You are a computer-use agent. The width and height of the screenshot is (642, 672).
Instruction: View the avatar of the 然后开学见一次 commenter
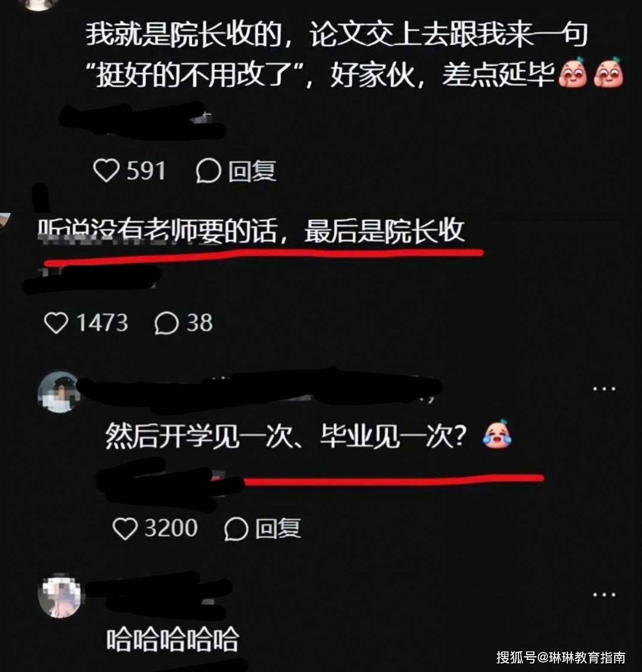59,392
